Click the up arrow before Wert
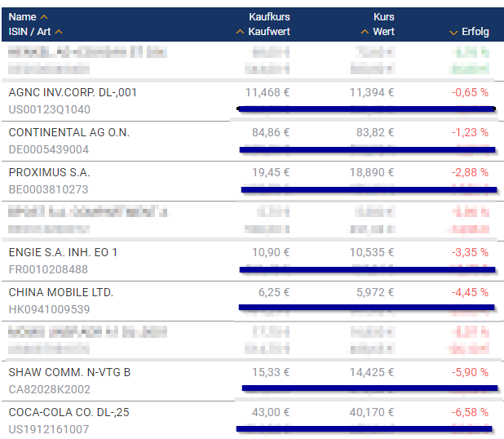504x439 pixels. pyautogui.click(x=365, y=32)
